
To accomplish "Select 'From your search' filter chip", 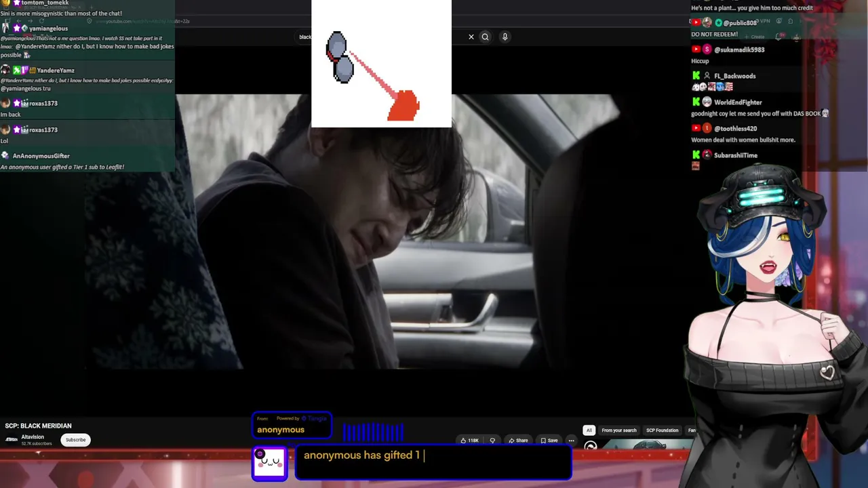I will [x=619, y=430].
